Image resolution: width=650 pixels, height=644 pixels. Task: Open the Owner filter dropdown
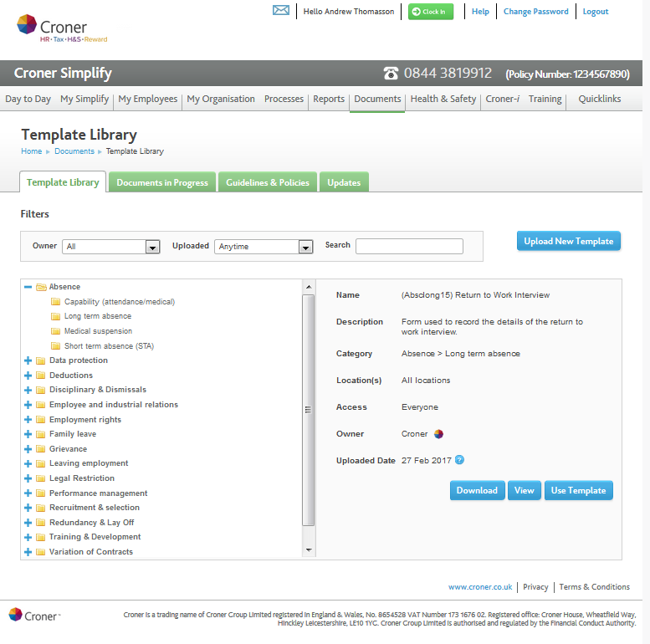click(111, 247)
